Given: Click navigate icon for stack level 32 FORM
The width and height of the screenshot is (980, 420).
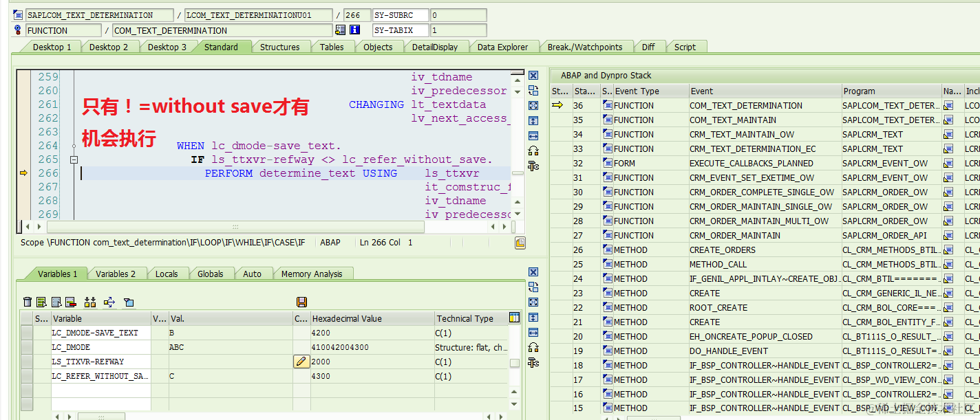Looking at the screenshot, I should point(948,164).
